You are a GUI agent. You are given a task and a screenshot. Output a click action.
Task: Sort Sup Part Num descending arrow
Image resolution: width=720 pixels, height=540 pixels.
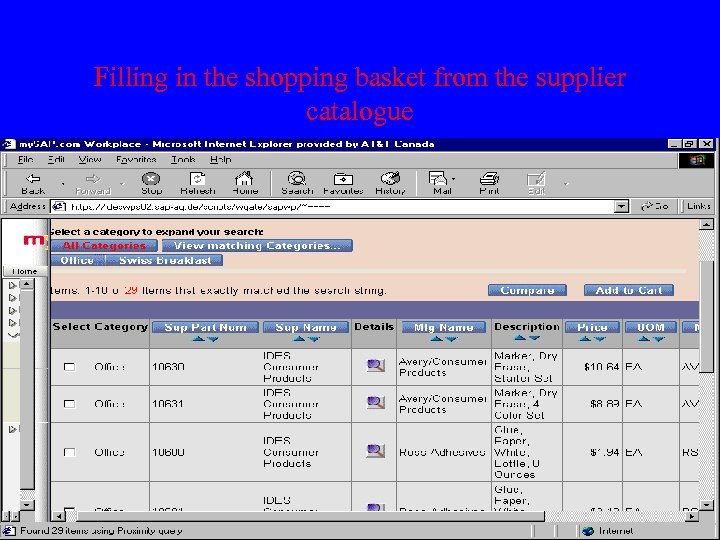213,339
